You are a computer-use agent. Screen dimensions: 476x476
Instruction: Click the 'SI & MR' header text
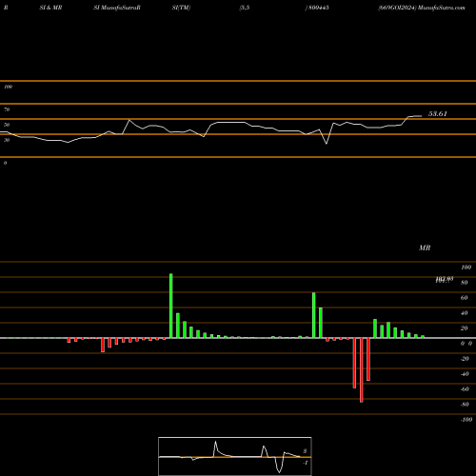click(50, 8)
